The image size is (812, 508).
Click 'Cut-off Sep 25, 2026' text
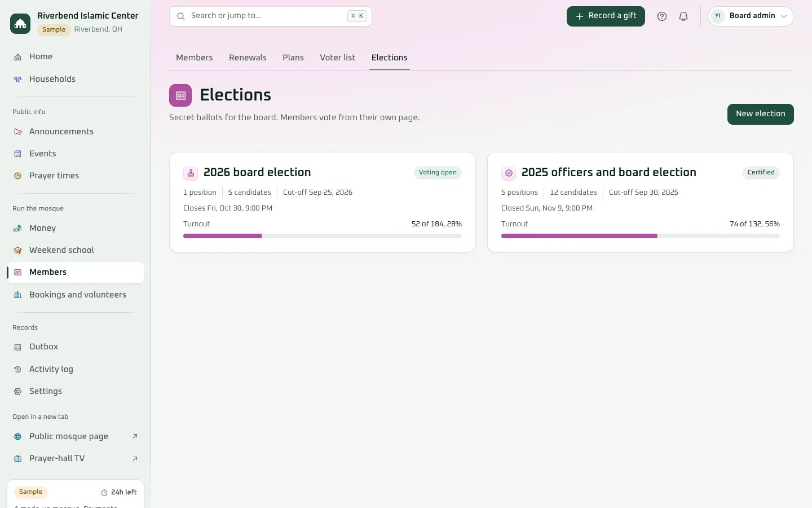[317, 192]
